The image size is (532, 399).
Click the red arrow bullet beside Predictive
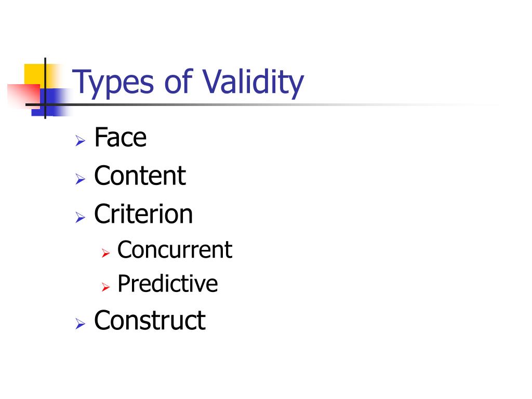pos(106,287)
